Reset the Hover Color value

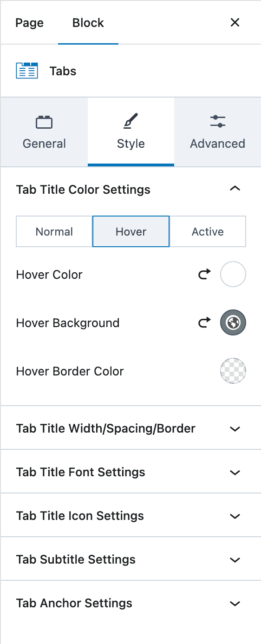click(x=204, y=274)
